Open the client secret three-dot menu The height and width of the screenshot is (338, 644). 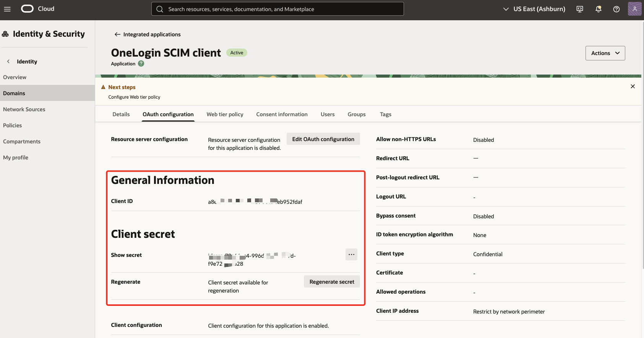pos(351,255)
